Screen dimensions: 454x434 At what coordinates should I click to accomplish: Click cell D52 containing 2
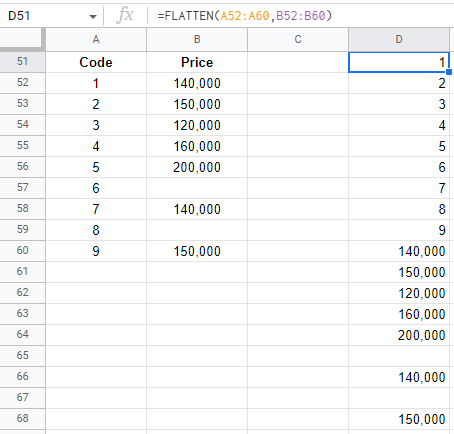[399, 83]
